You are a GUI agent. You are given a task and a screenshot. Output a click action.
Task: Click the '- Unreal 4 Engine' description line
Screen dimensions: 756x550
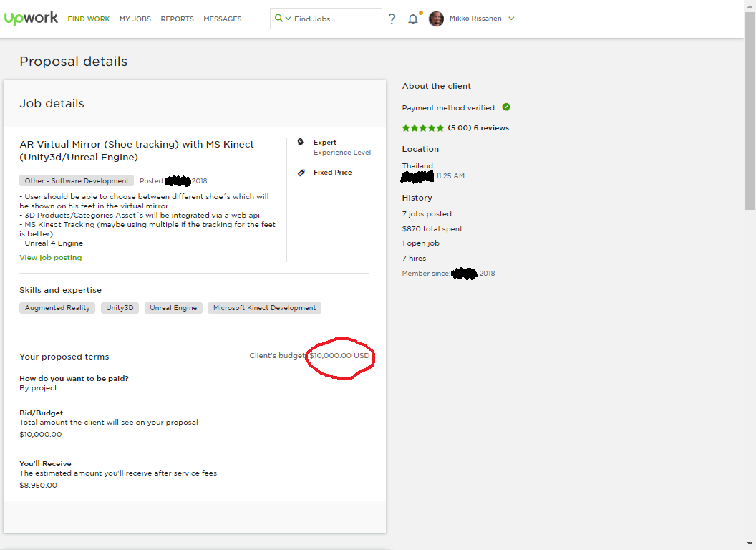coord(51,243)
